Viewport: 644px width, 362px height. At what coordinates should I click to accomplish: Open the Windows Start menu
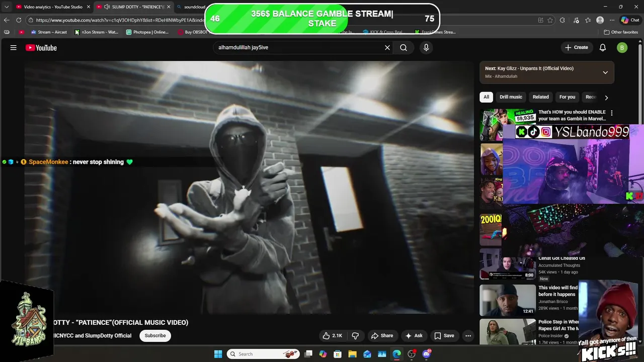click(218, 354)
